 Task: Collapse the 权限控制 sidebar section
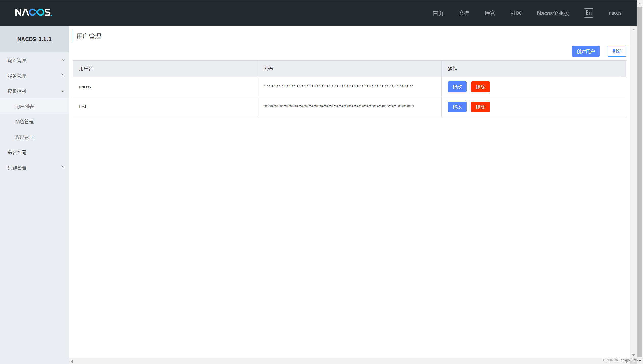click(x=34, y=91)
